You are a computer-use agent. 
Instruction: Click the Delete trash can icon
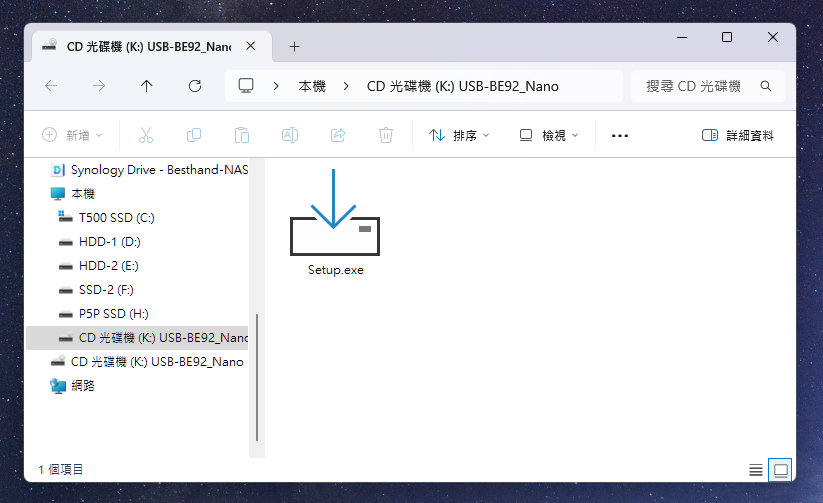(386, 135)
